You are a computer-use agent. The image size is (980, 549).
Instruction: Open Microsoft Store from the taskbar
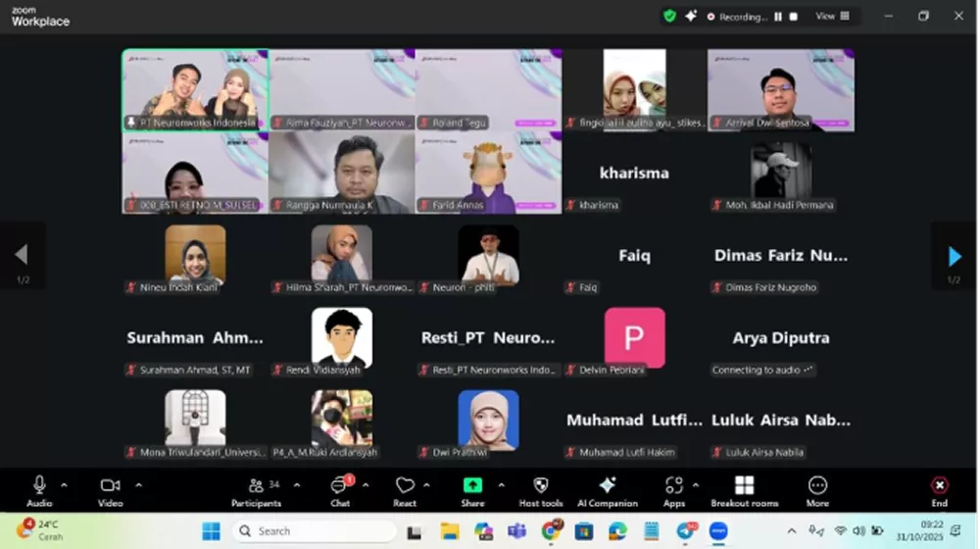(584, 531)
